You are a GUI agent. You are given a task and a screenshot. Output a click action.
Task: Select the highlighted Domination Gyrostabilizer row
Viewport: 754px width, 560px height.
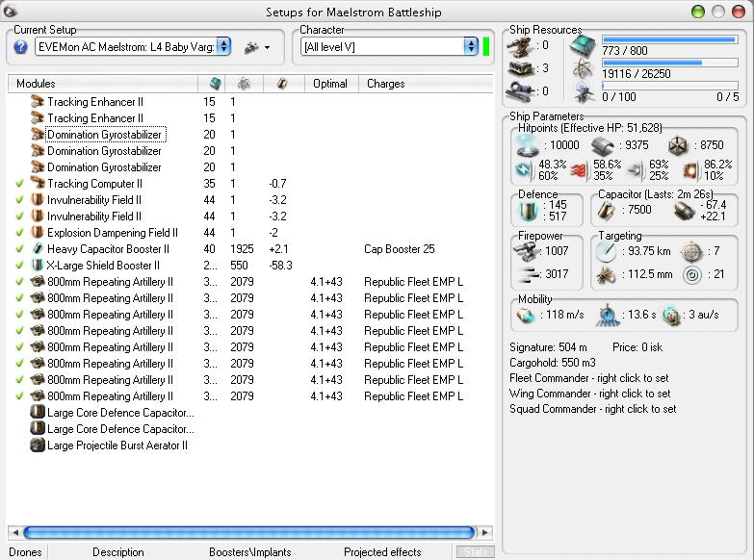(x=250, y=135)
